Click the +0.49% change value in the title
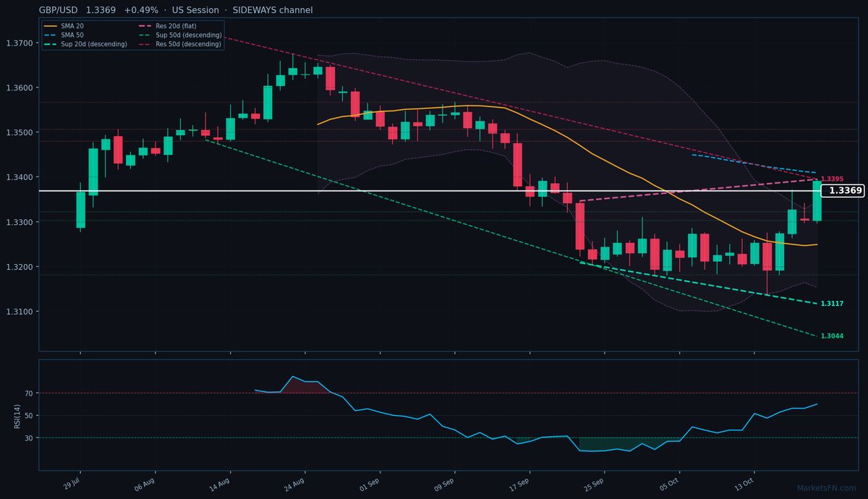Screen dimensions: 868x499 pos(141,10)
